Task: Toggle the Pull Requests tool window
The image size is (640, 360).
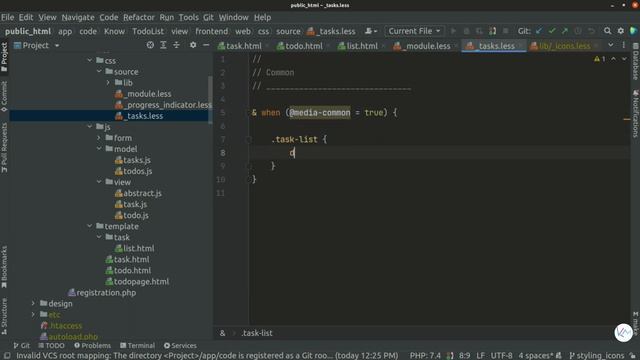Action: pyautogui.click(x=4, y=147)
